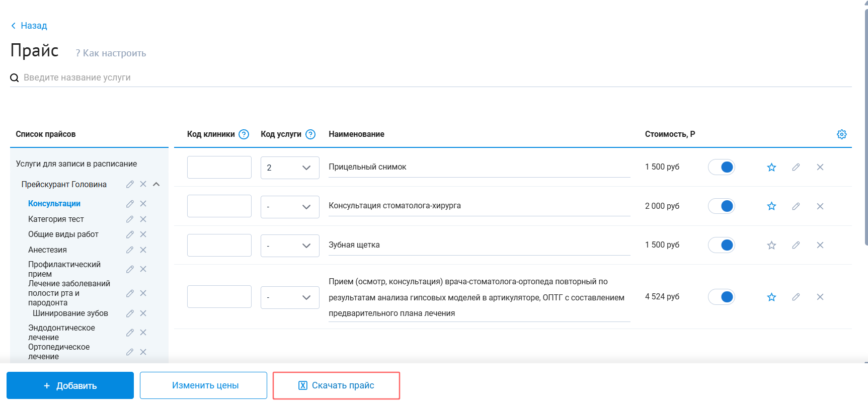Open service code dropdown for ортопеда прием

[x=290, y=297]
